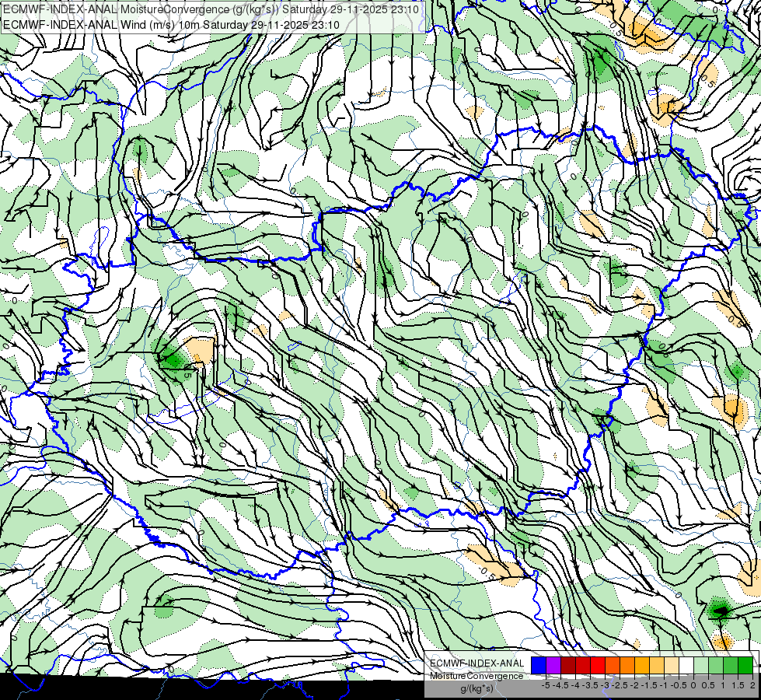Click the -2.5 tick label on the colorbar
Screen dimensions: 761x700
coord(620,685)
